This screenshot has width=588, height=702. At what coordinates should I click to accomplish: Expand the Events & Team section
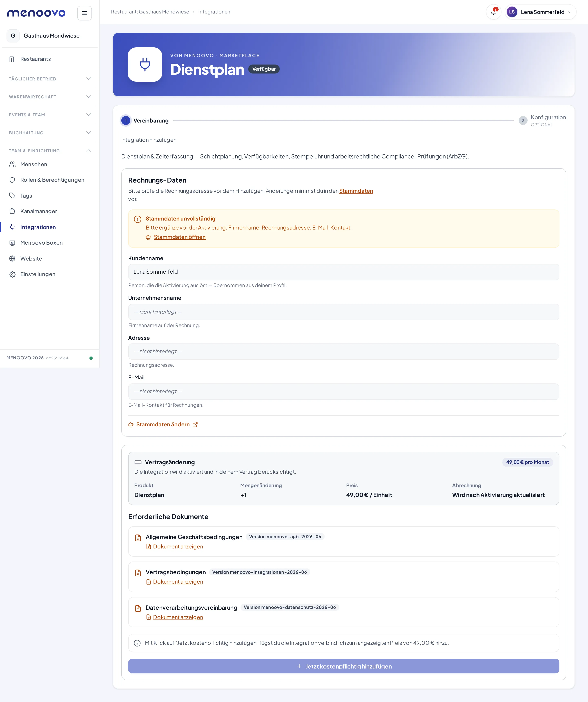[x=49, y=115]
